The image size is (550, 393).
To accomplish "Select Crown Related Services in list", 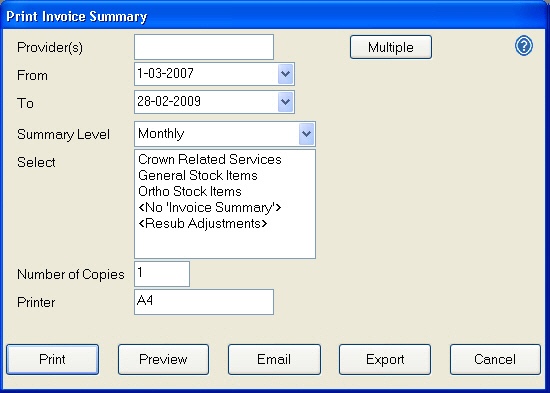I will 210,159.
